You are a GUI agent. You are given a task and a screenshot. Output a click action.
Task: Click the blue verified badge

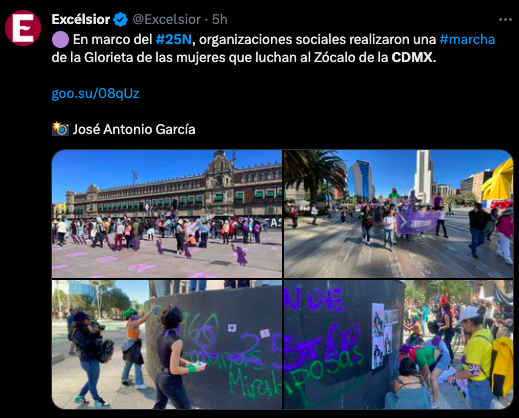(120, 20)
